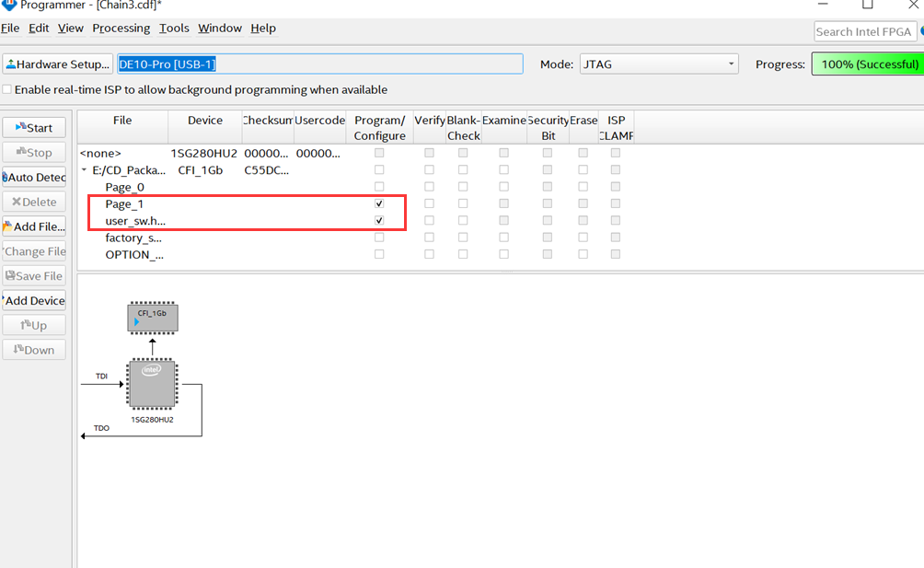Viewport: 924px width, 568px height.
Task: Open the Mode dropdown showing JTAG
Action: pyautogui.click(x=659, y=64)
